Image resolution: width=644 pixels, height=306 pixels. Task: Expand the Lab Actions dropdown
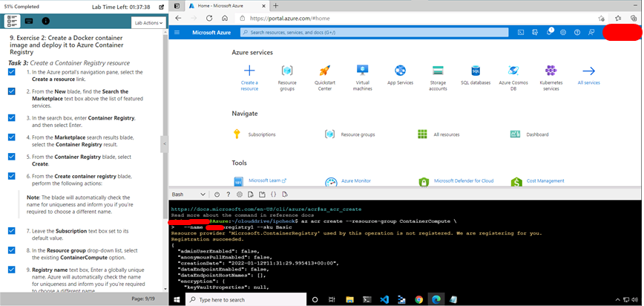coord(148,23)
